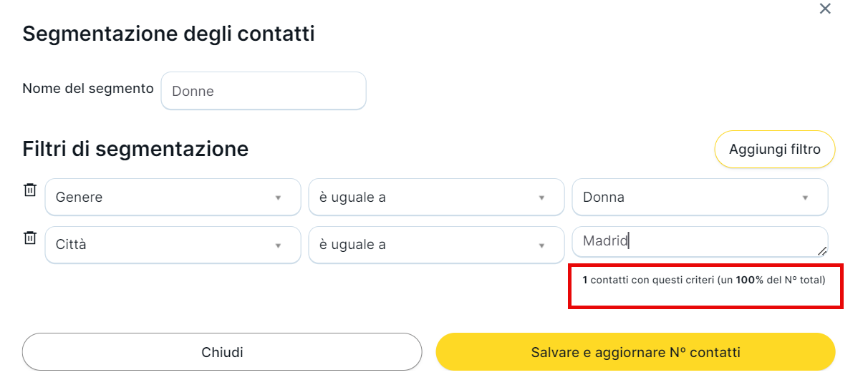
Task: Open the Donna value dropdown
Action: click(700, 198)
